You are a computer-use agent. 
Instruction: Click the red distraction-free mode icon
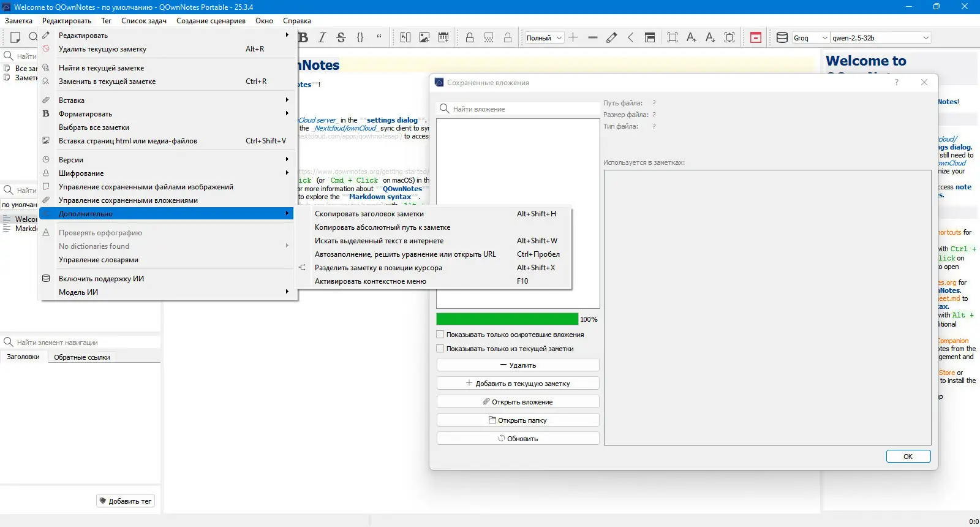[x=756, y=37]
